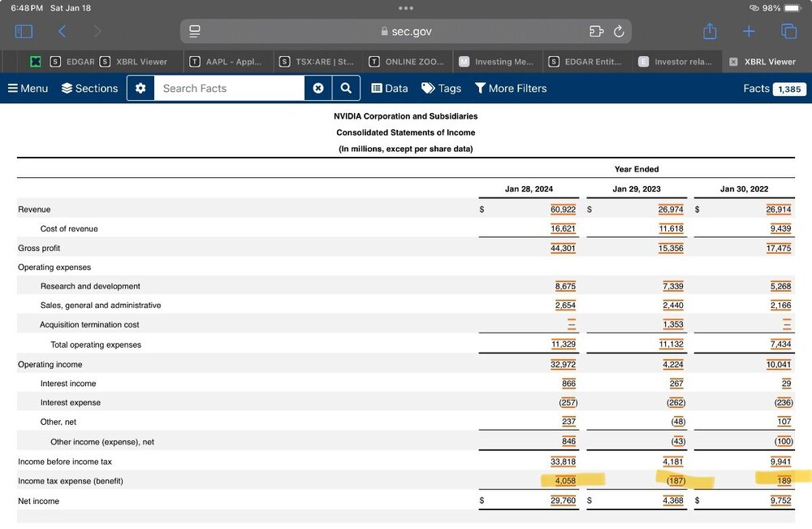Click Income tax benefit fact (187)
The height and width of the screenshot is (529, 812).
[x=676, y=481]
